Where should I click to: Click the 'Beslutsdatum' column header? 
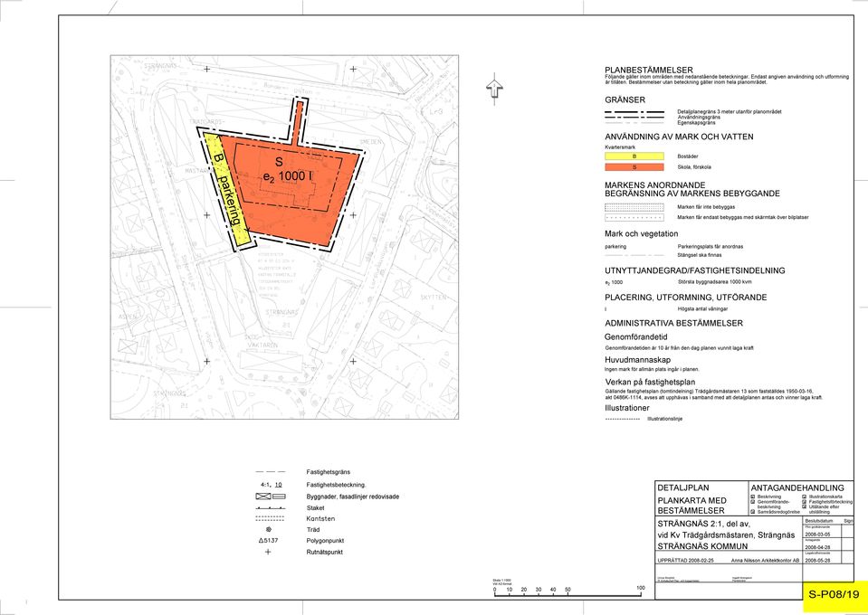tap(819, 521)
